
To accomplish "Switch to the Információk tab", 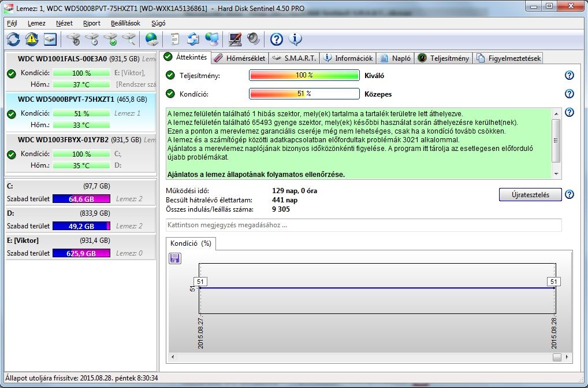I will (348, 58).
